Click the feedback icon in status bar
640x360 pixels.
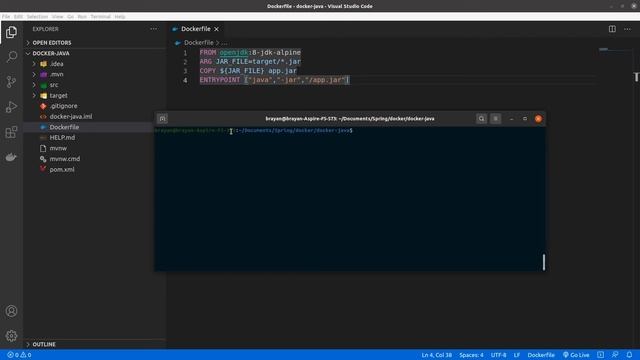click(615, 355)
